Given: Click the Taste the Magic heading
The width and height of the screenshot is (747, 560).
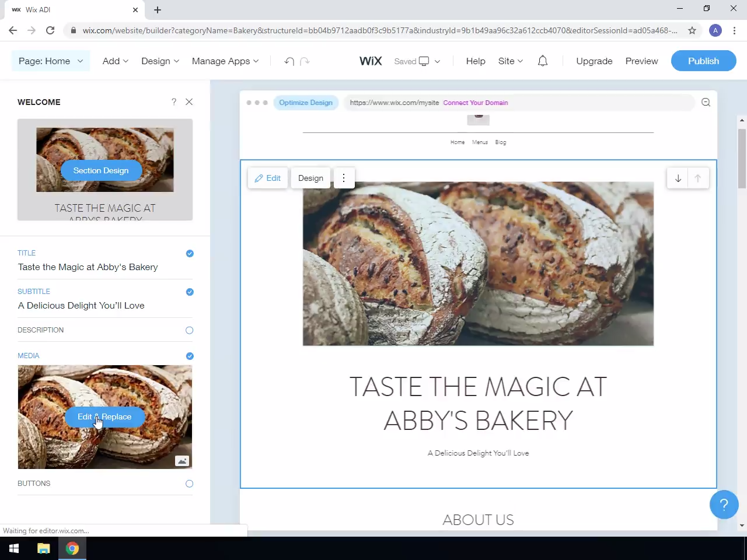Looking at the screenshot, I should (478, 403).
